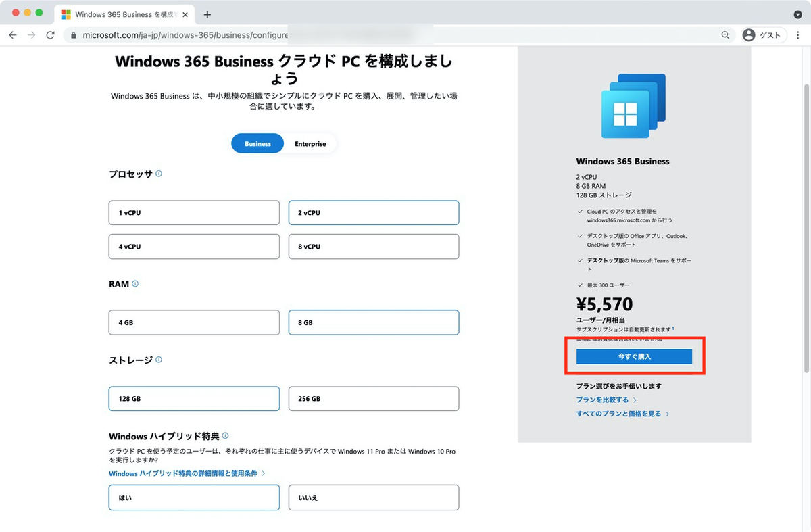Select the 8 vCPU processor option
The image size is (811, 532).
pyautogui.click(x=374, y=246)
